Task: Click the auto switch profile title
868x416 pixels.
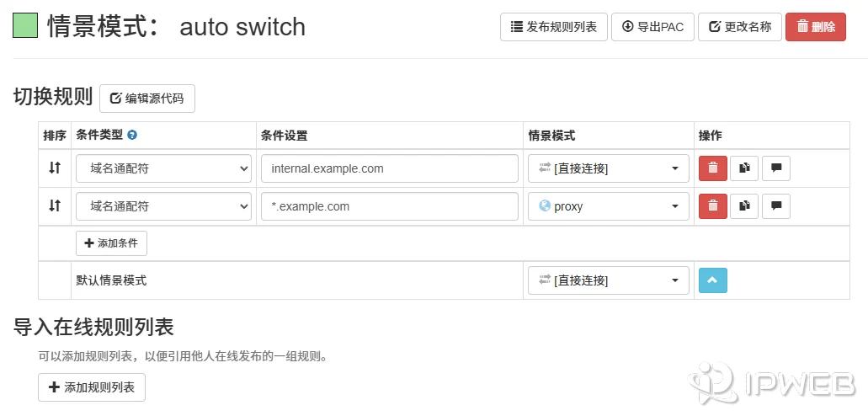Action: (x=242, y=27)
